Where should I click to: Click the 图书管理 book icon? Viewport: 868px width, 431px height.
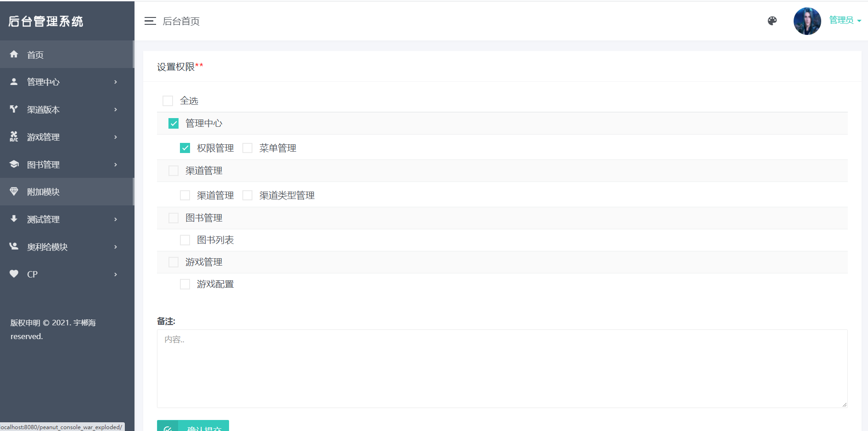(x=14, y=164)
